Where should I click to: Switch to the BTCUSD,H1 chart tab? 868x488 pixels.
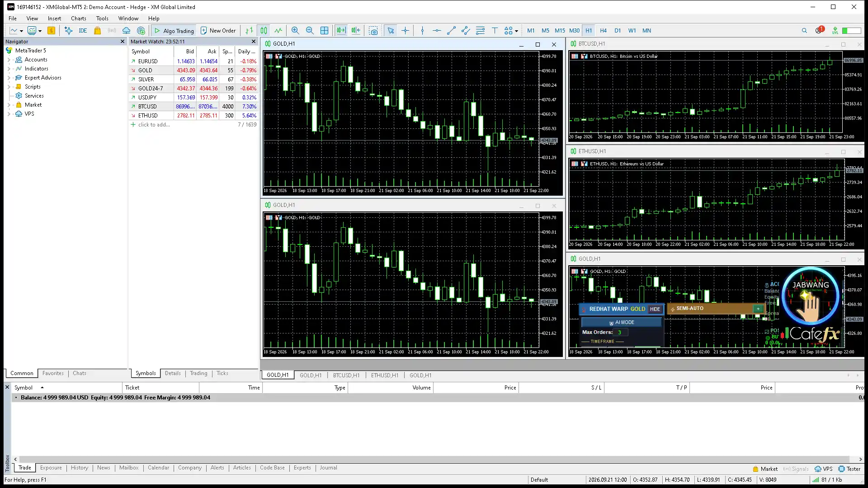pos(346,375)
